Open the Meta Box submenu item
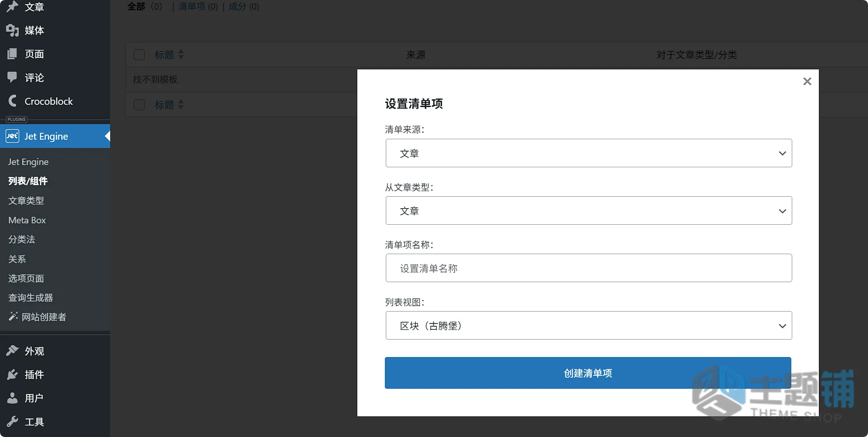868x437 pixels. [x=27, y=220]
